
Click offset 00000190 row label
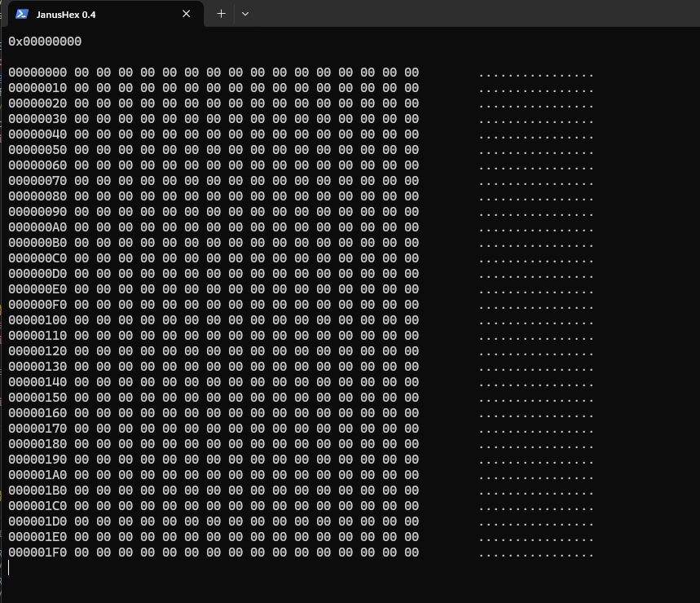pos(37,460)
